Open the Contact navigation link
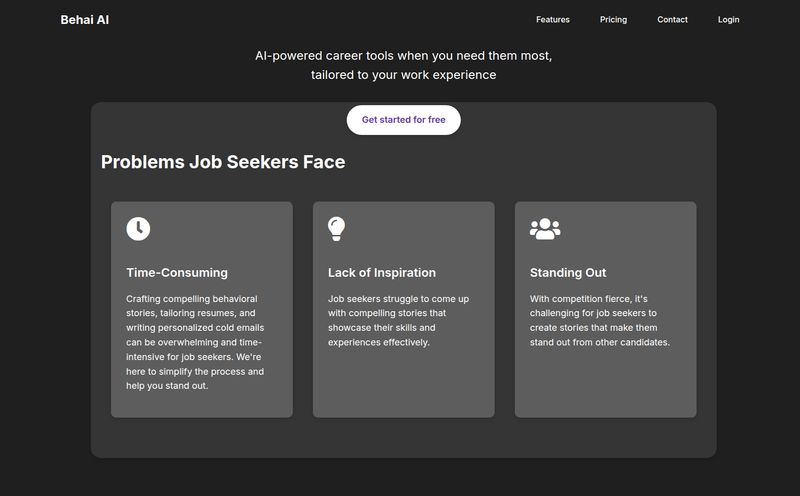 (672, 19)
